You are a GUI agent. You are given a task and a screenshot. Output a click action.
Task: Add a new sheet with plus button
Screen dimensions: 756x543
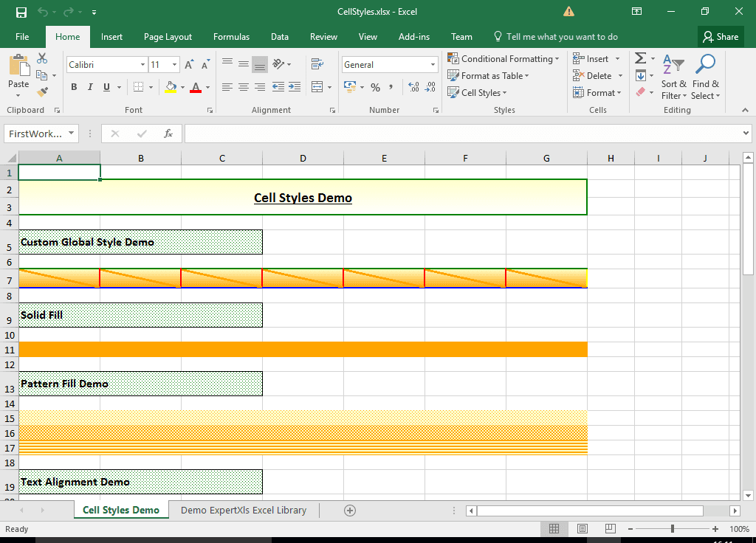tap(350, 511)
